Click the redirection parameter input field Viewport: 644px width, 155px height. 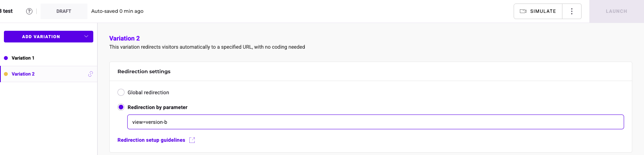click(375, 122)
